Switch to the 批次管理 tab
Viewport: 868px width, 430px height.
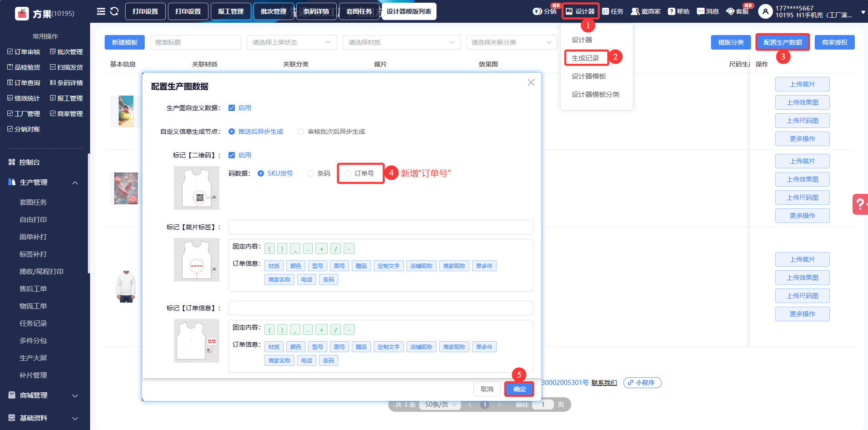pos(273,11)
